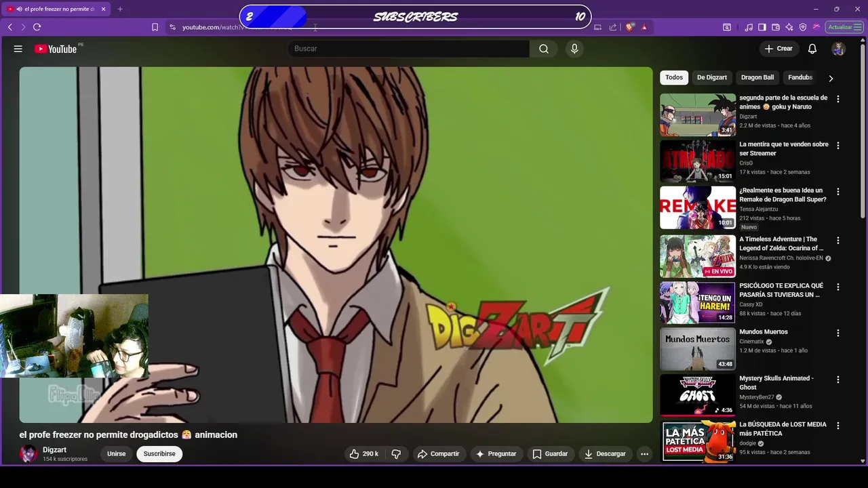This screenshot has height=488, width=868.
Task: Open options for 'Mystery Skulls Animated' video
Action: [x=838, y=380]
